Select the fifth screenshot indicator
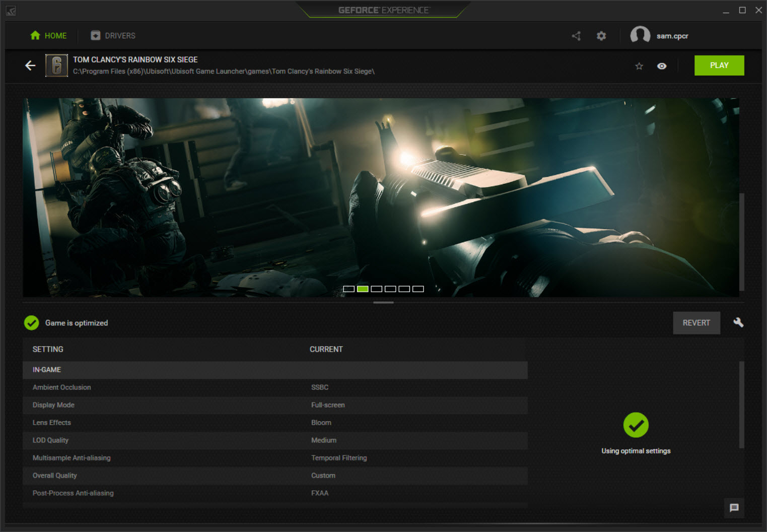This screenshot has width=767, height=532. coord(404,289)
